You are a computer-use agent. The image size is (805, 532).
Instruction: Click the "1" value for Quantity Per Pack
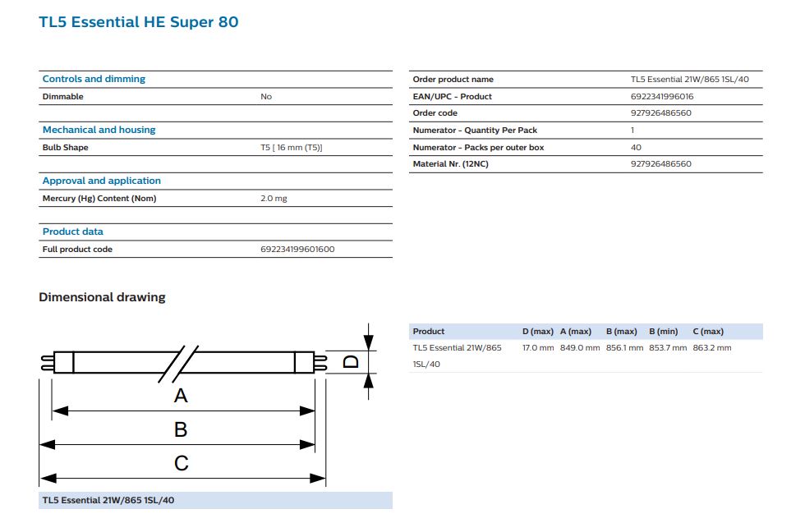pyautogui.click(x=632, y=131)
